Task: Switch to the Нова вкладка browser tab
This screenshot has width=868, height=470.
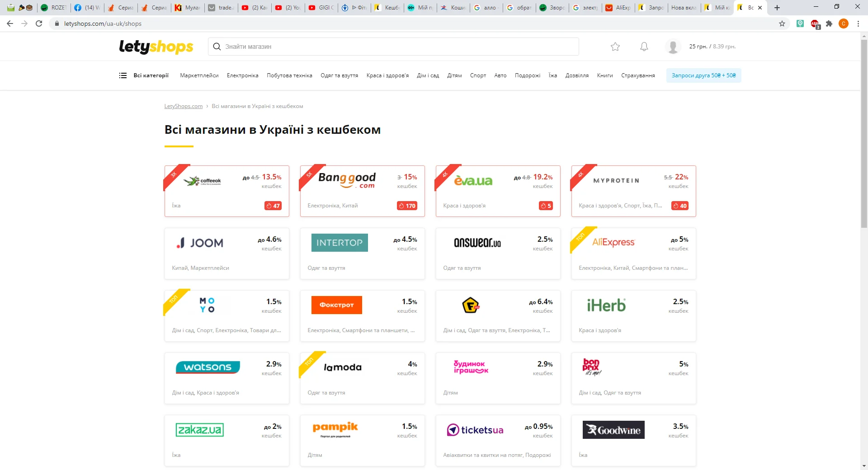Action: tap(684, 8)
